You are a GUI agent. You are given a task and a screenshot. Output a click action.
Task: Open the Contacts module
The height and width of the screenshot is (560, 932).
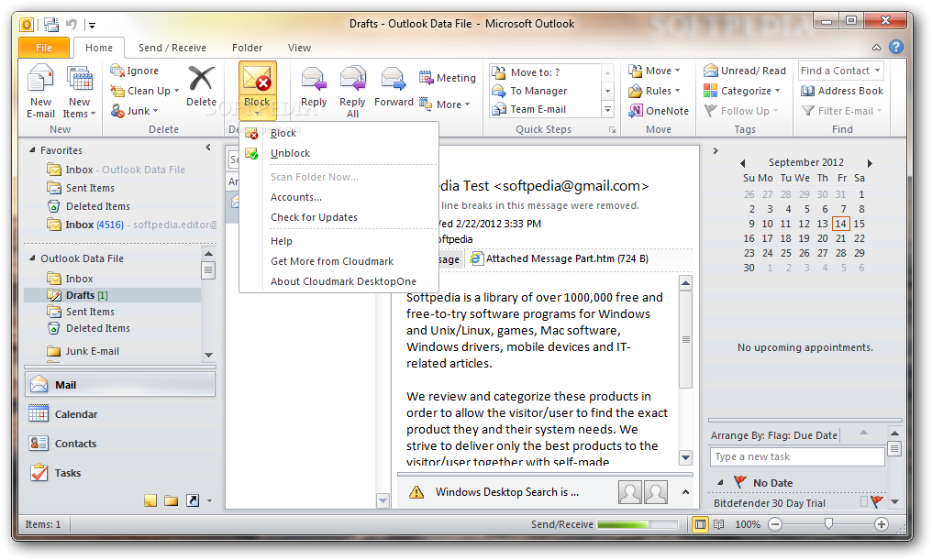pos(119,444)
